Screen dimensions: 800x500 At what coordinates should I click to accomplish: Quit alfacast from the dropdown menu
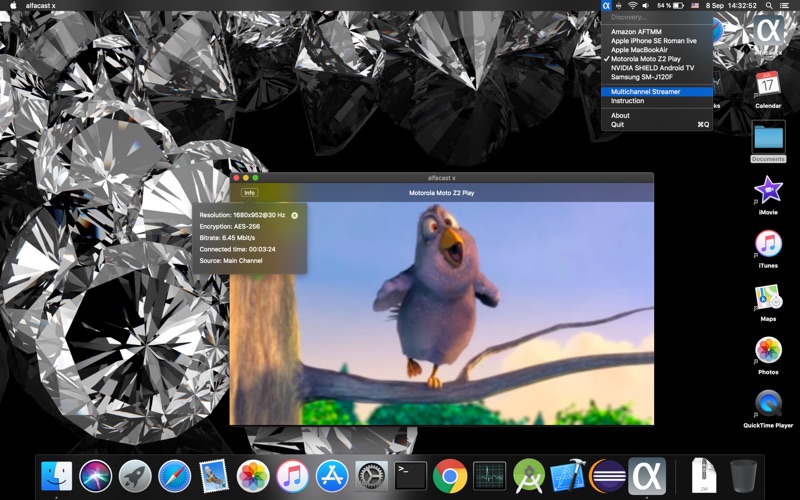coord(618,125)
